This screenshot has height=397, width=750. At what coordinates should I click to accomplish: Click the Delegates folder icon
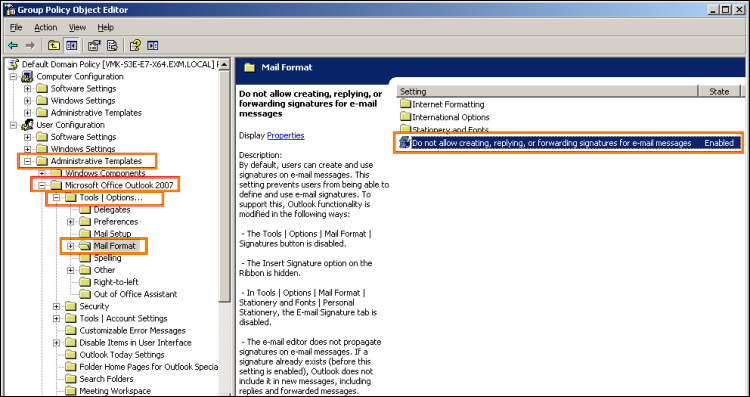click(85, 210)
